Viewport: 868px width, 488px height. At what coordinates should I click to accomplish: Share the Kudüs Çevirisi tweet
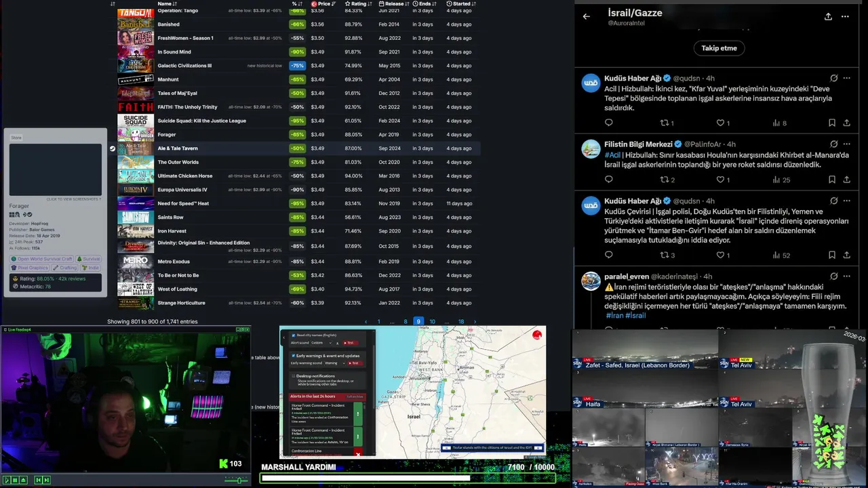pos(846,255)
